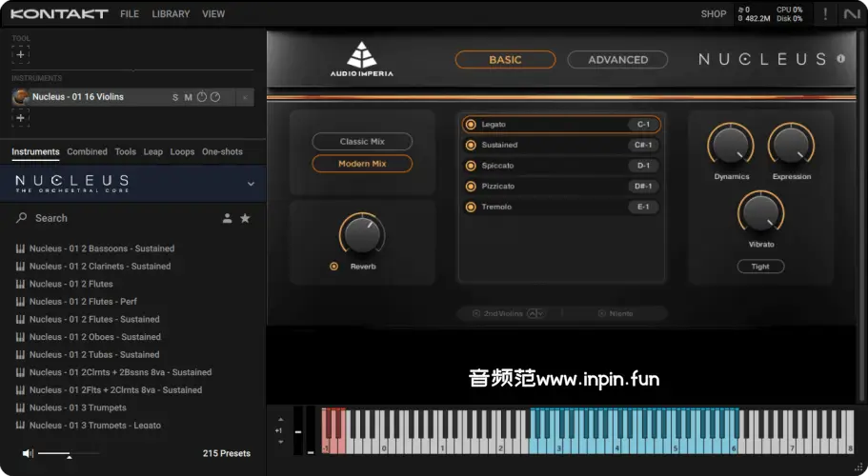Shift keyboard octave down arrow

(x=280, y=442)
